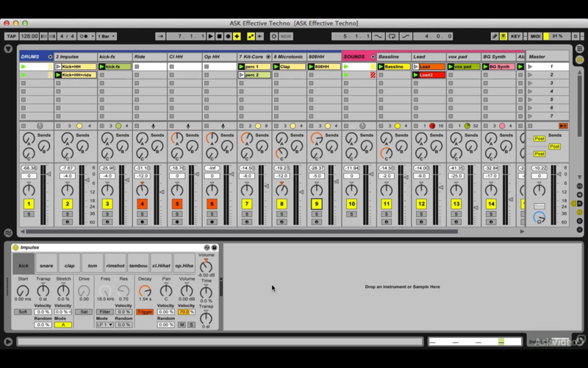Solo the Bassline track
Screen dimensions: 588x368
tap(387, 214)
